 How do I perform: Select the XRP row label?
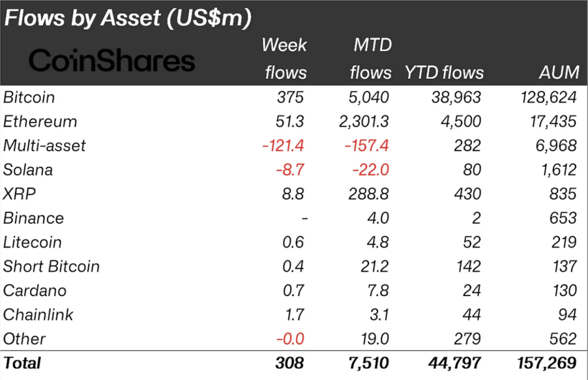19,194
